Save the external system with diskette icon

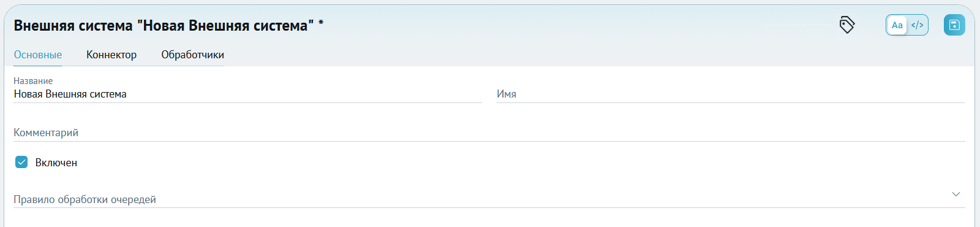[954, 25]
